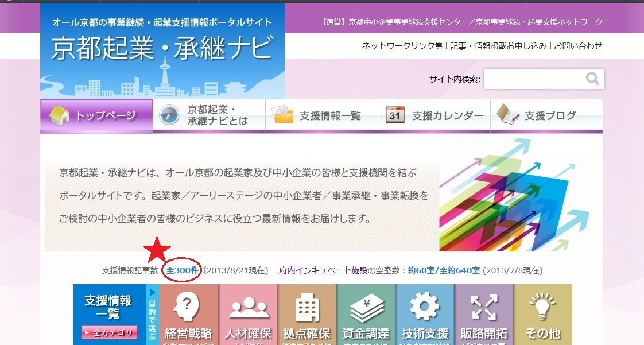
Task: Switch to 支援情報一覧 folder tab
Action: [x=321, y=115]
